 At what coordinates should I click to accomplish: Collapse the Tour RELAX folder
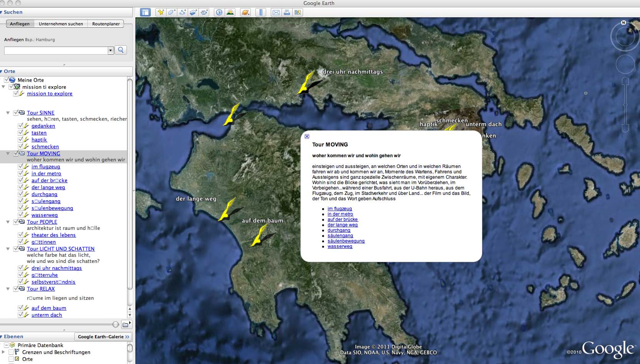coord(8,289)
